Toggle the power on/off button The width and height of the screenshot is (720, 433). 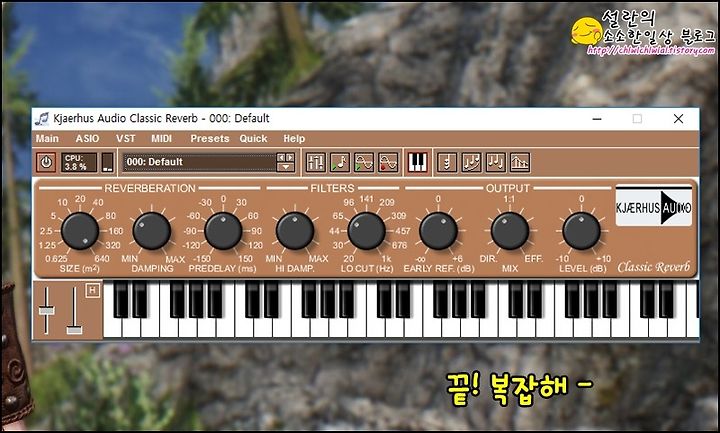point(46,162)
